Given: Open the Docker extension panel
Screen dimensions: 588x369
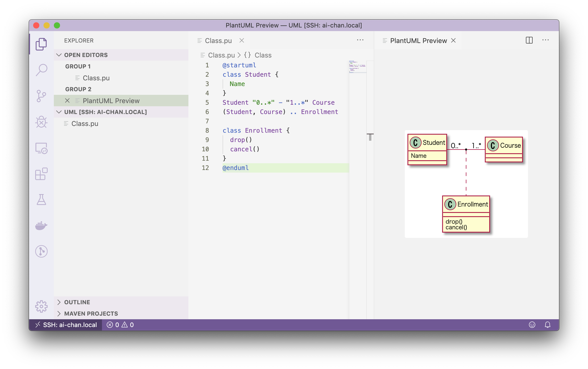Looking at the screenshot, I should pos(41,225).
